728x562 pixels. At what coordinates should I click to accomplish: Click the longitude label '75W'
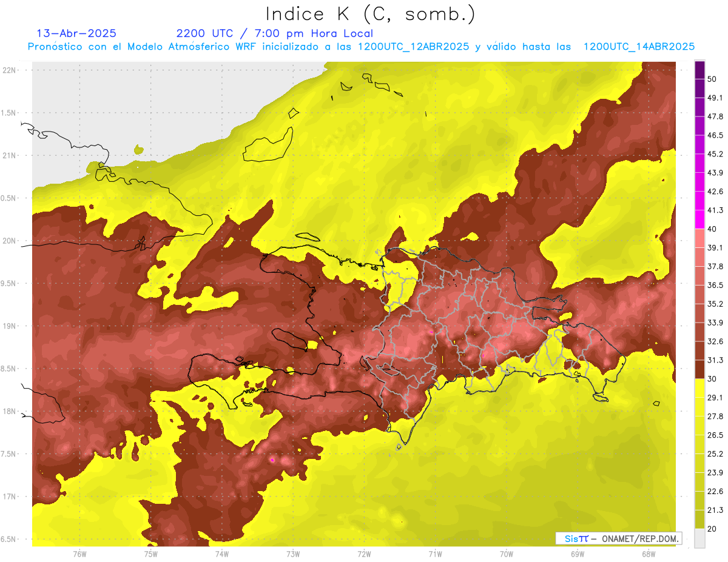(x=150, y=554)
